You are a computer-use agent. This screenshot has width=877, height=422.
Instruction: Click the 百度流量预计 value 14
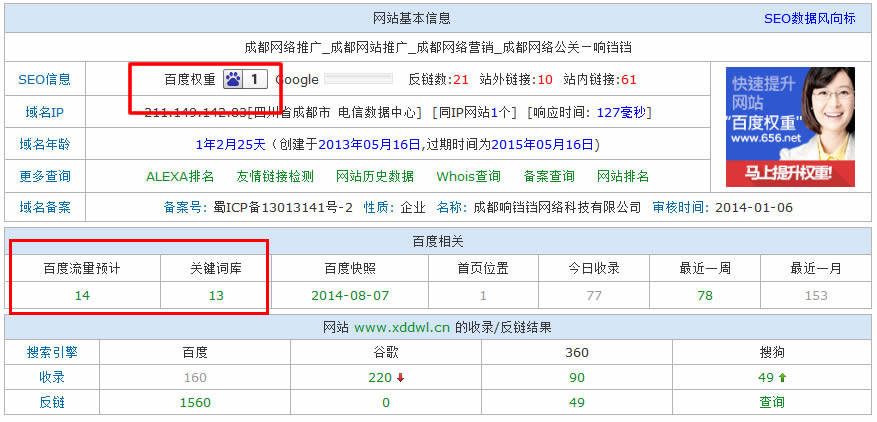tap(82, 296)
